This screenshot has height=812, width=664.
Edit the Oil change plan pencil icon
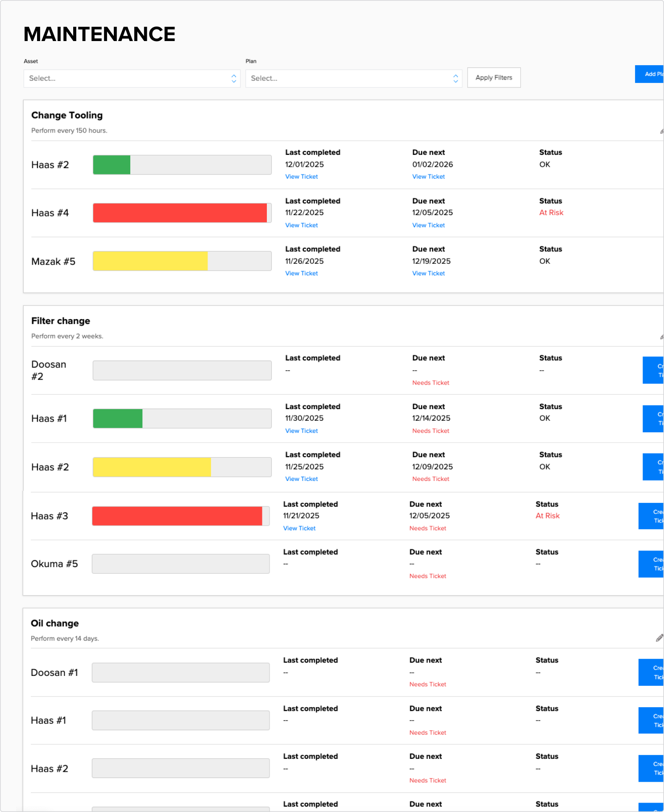[x=660, y=638]
